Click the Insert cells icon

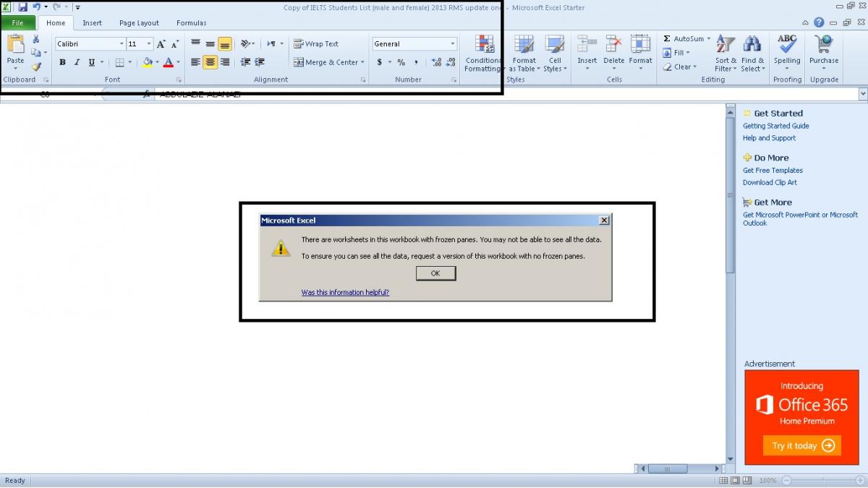587,45
